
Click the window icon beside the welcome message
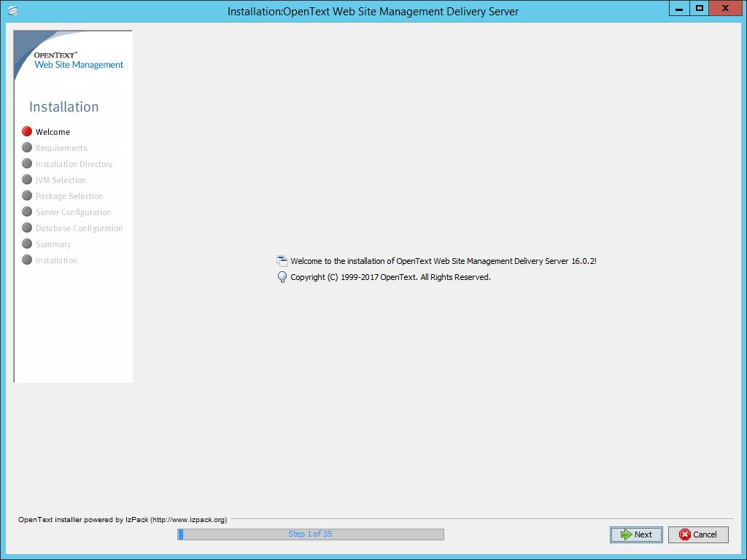click(282, 260)
